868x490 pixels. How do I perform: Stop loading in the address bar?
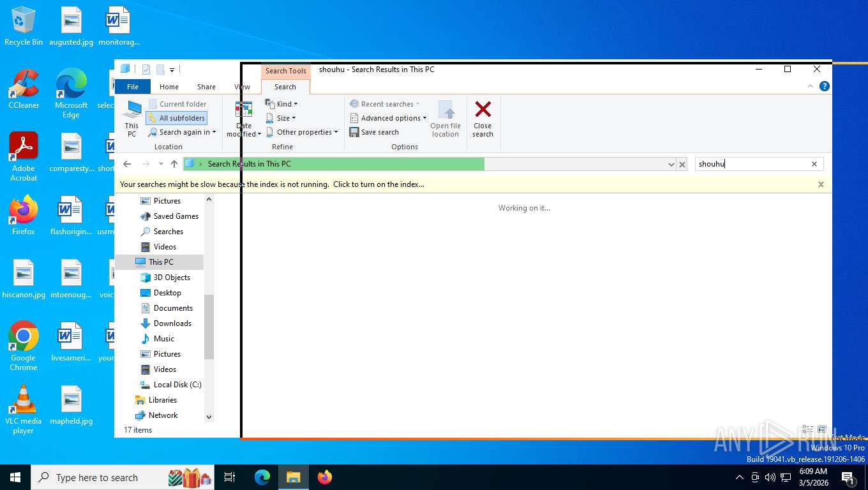click(x=682, y=164)
